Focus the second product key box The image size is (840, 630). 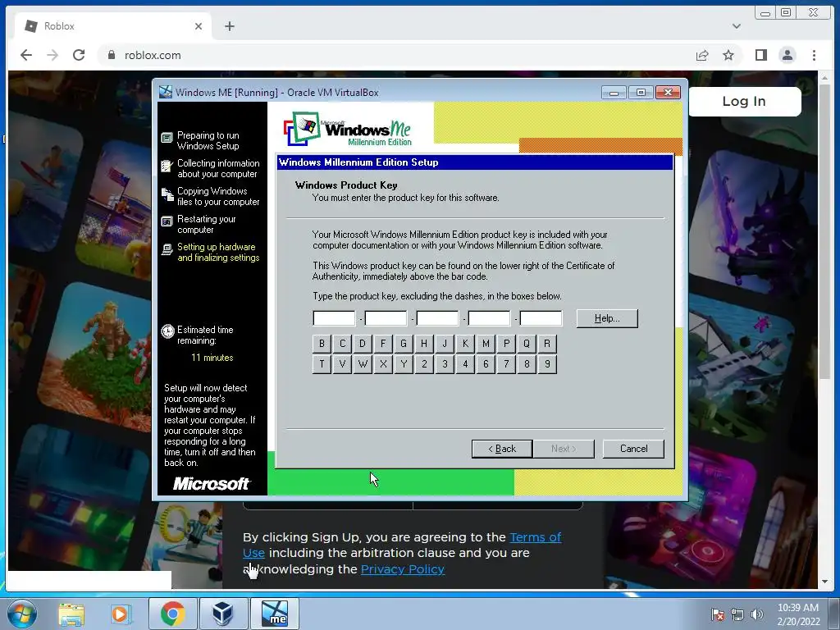pos(386,318)
